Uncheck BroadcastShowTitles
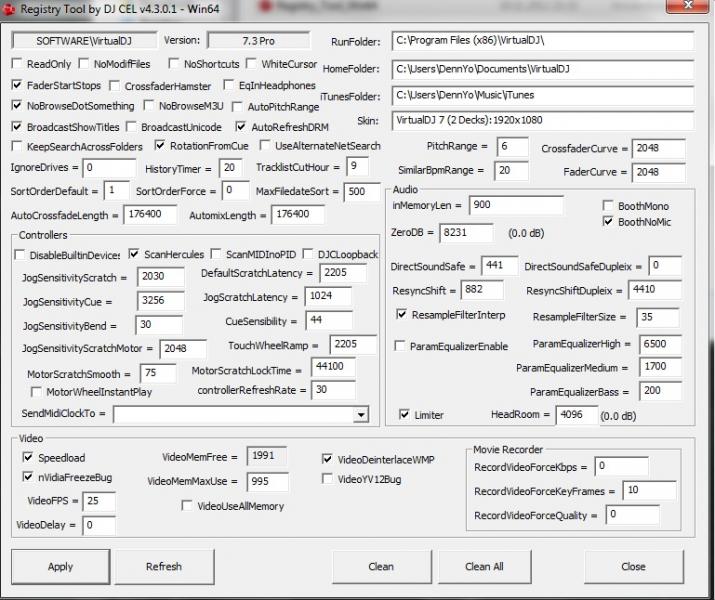Screen dimensions: 715x600 [x=17, y=127]
